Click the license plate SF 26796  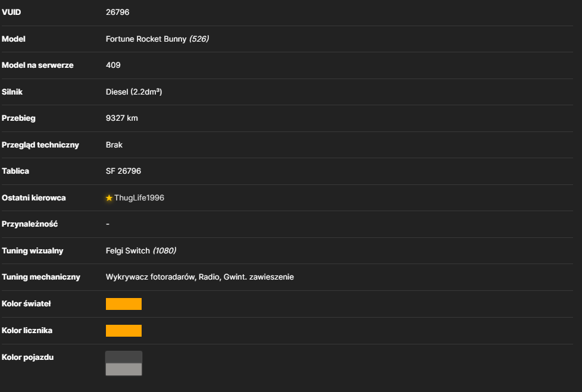point(123,171)
